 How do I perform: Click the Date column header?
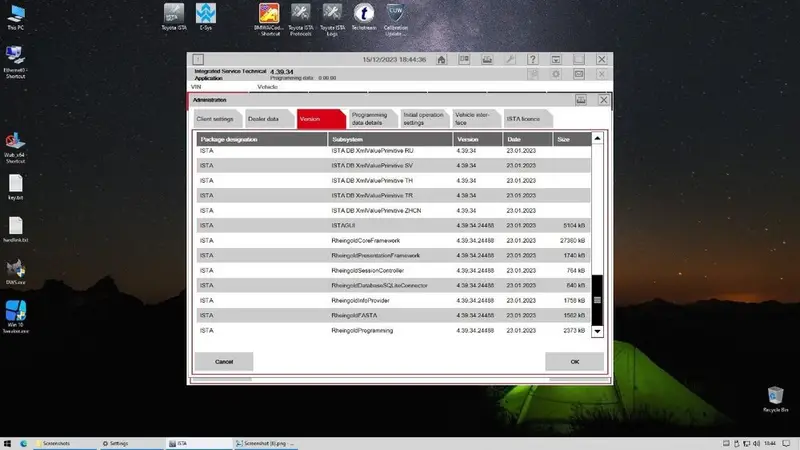click(x=528, y=139)
